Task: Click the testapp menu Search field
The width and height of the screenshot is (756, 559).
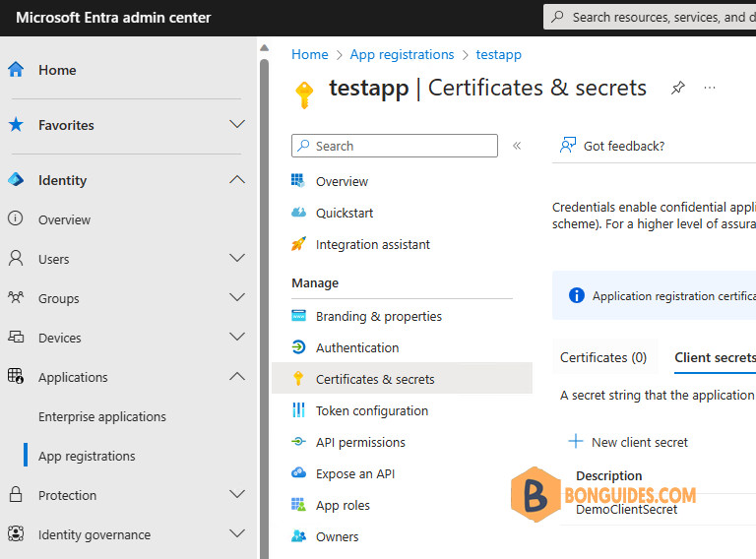Action: [x=395, y=146]
